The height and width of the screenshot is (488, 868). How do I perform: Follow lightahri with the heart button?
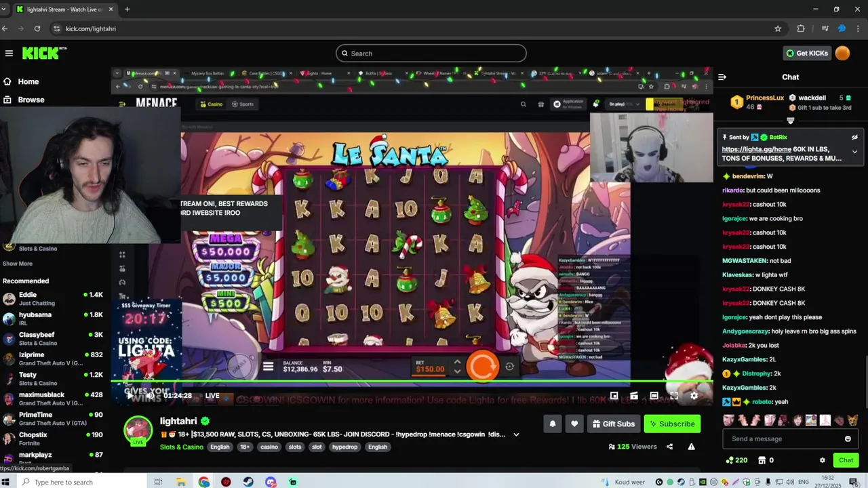click(574, 424)
